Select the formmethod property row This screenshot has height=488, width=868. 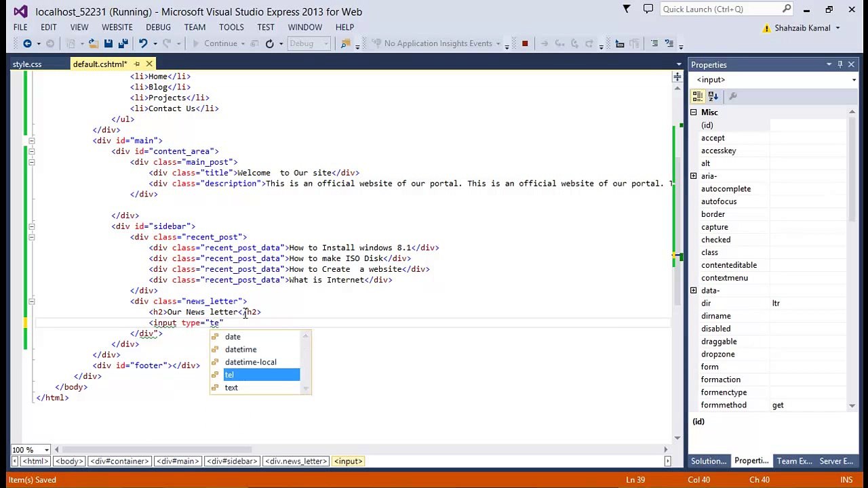pos(769,405)
